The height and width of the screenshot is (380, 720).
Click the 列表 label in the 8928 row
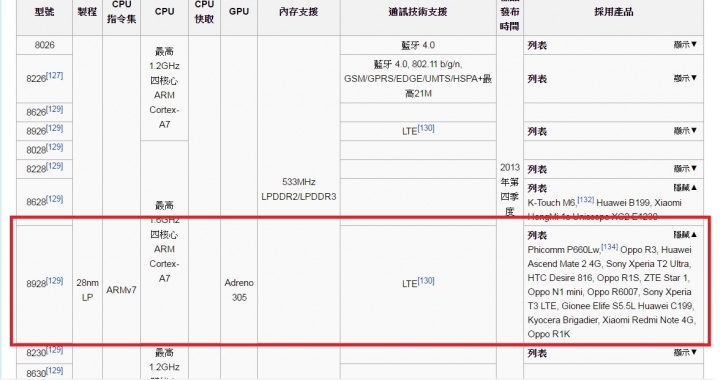click(x=537, y=235)
